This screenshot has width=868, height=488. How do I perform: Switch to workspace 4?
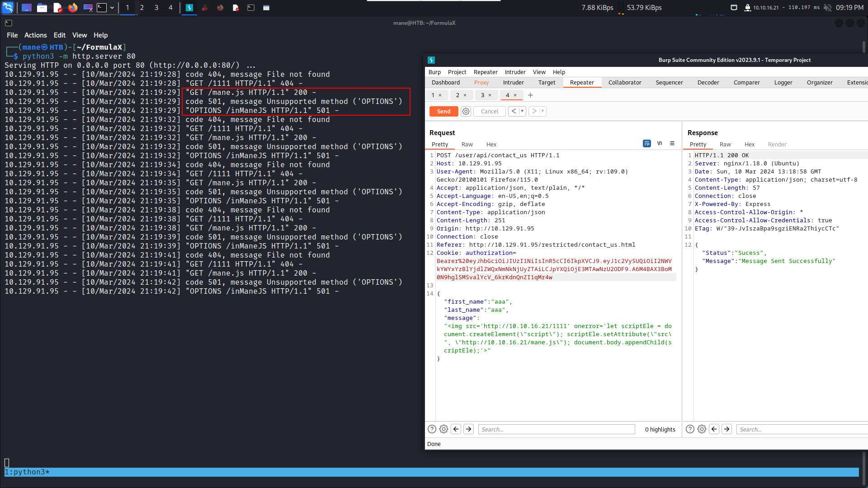pos(170,7)
